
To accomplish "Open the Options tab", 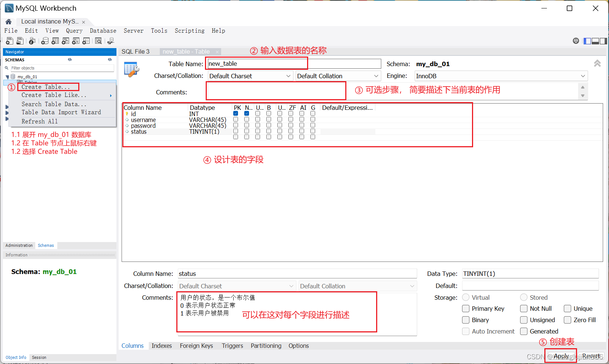I will 299,346.
